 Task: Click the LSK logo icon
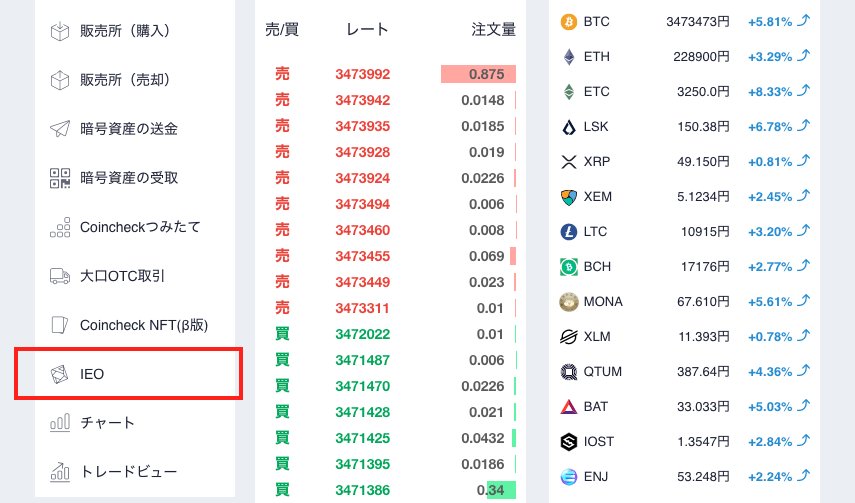569,127
